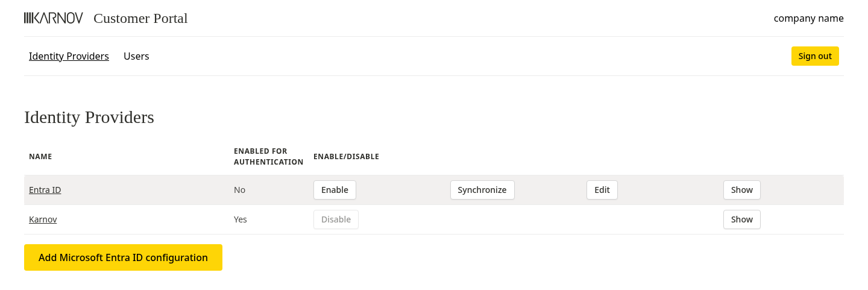Add Microsoft Entra ID configuration
Viewport: 868px width, 290px height.
coord(123,257)
